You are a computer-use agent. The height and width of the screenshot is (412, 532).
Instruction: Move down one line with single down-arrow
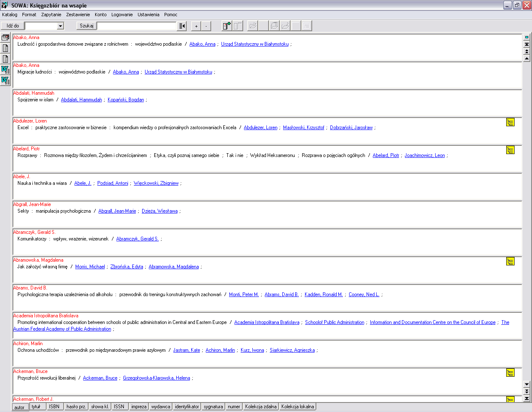coord(527,384)
